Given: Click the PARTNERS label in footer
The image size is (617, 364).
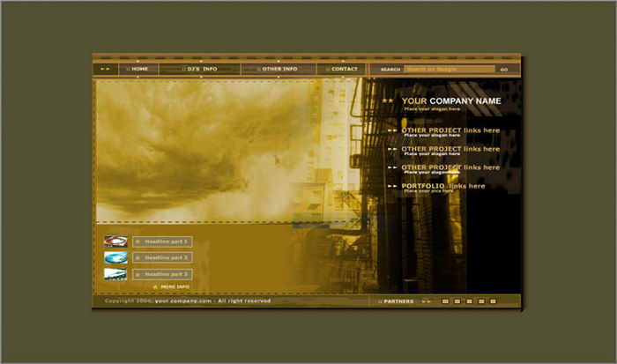Looking at the screenshot, I should click(398, 301).
